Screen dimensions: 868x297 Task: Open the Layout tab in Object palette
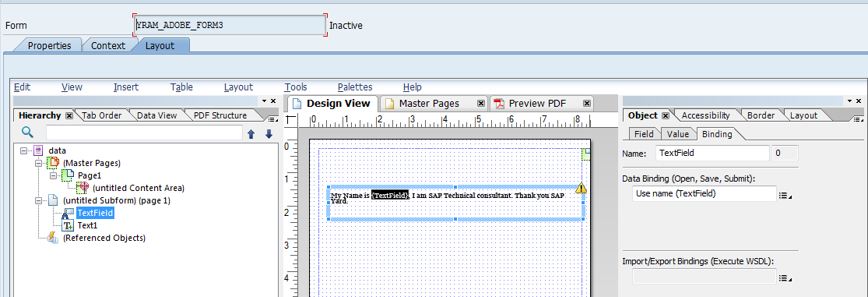803,115
